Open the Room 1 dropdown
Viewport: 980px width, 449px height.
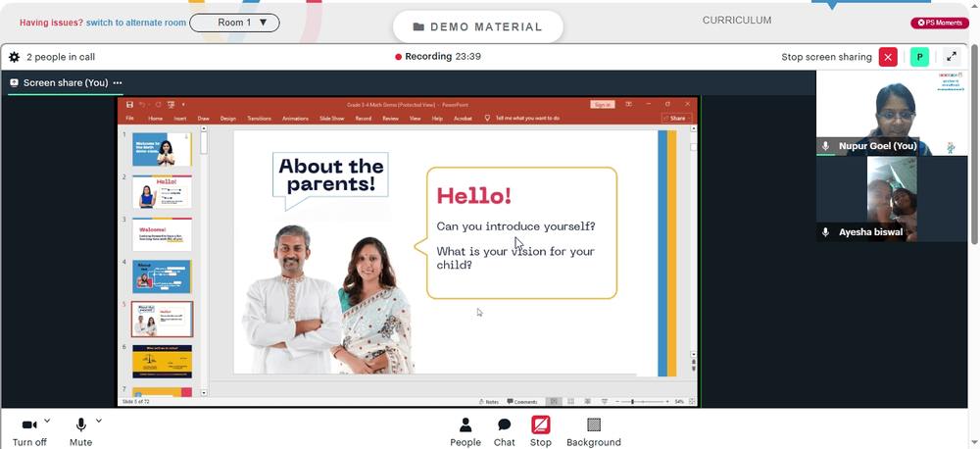coord(234,24)
